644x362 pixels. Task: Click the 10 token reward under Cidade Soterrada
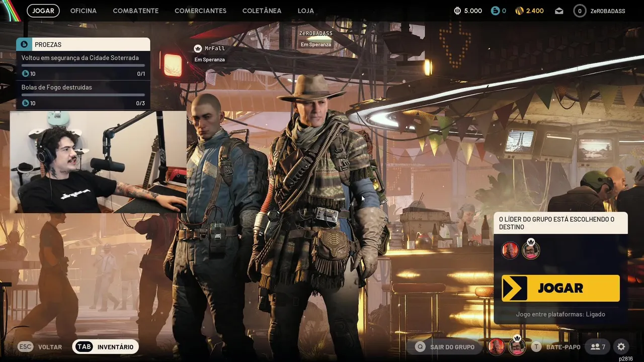(x=29, y=74)
